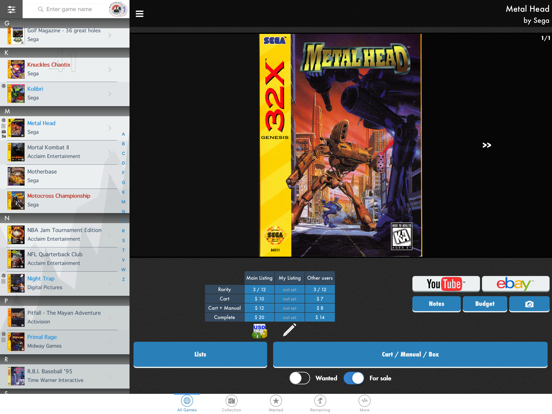The width and height of the screenshot is (552, 414).
Task: Open the Notes button
Action: (436, 304)
